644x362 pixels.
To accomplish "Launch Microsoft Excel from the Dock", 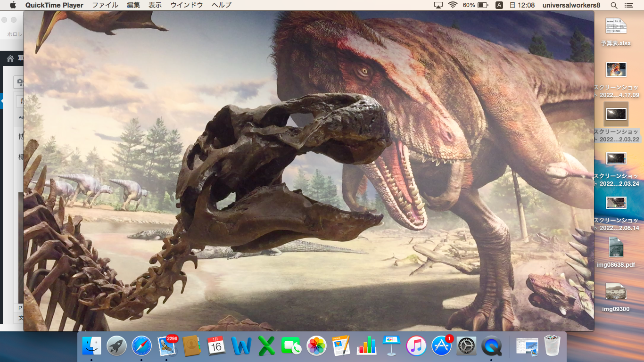I will [266, 346].
